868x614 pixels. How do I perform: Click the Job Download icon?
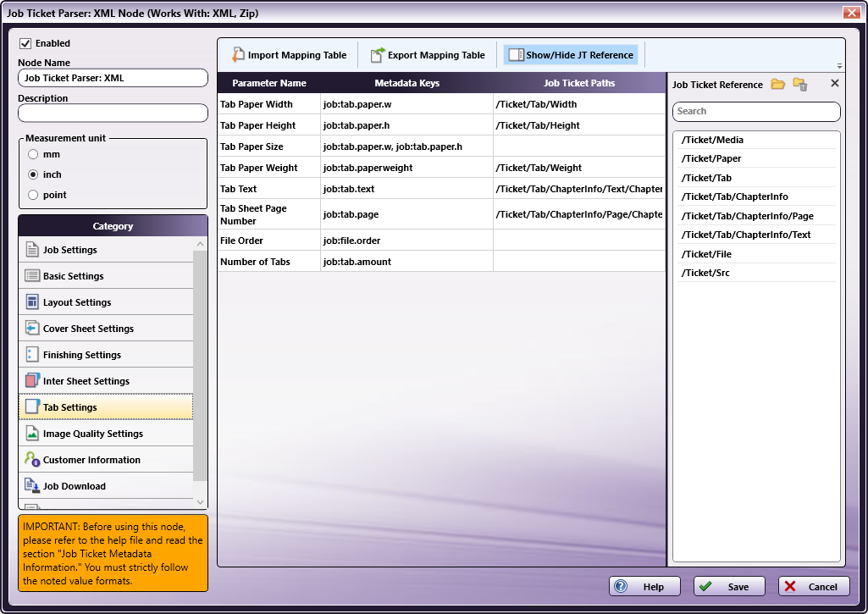pos(32,485)
